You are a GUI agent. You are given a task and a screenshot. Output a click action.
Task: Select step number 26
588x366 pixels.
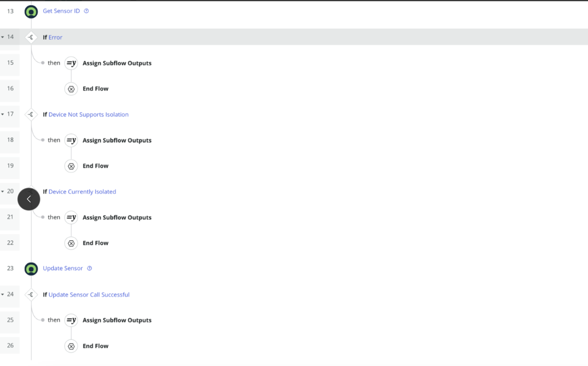tap(10, 345)
